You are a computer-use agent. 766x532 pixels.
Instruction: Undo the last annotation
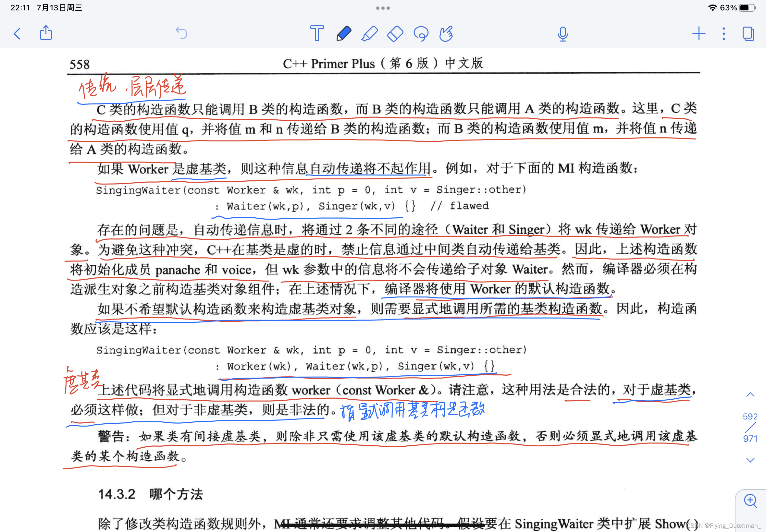pos(181,33)
